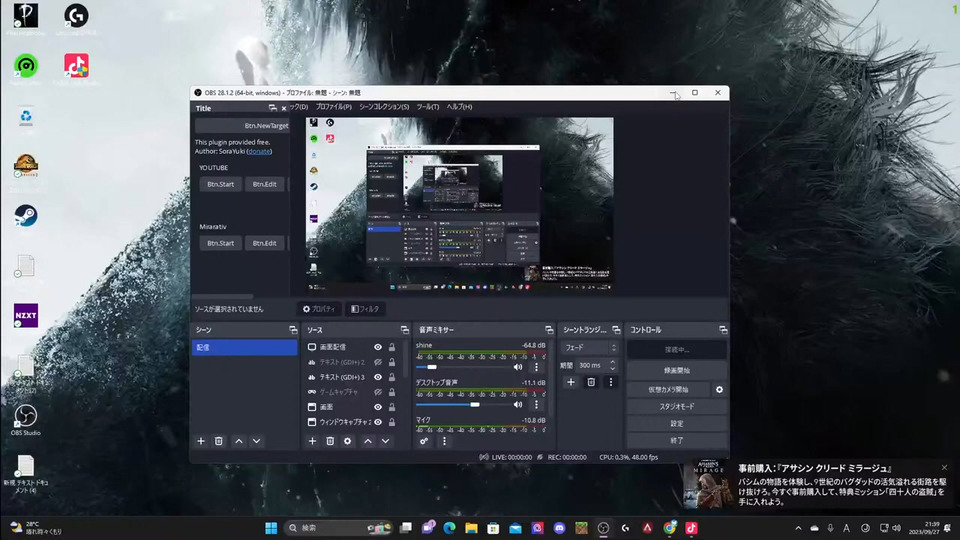Follow the donate link
The height and width of the screenshot is (540, 960).
click(x=260, y=151)
